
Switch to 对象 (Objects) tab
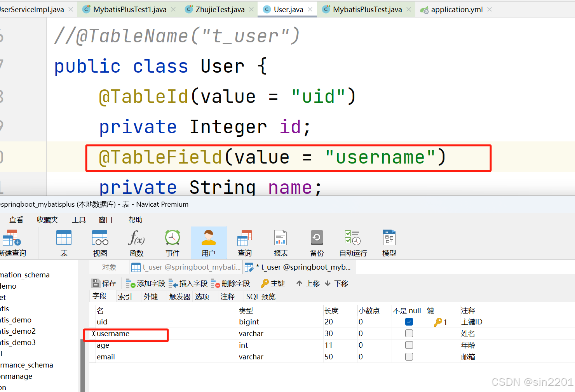pyautogui.click(x=109, y=267)
